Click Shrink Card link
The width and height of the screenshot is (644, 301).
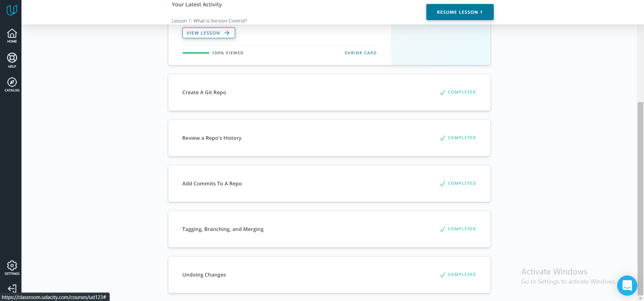tap(361, 53)
